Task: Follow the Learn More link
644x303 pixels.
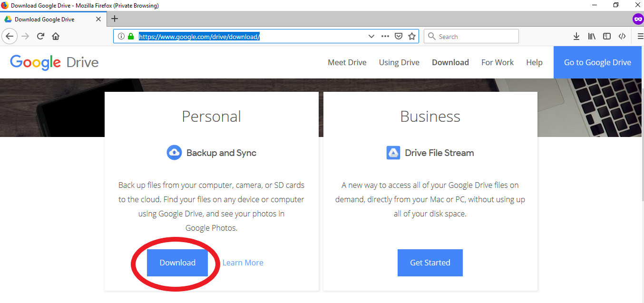Action: [243, 263]
